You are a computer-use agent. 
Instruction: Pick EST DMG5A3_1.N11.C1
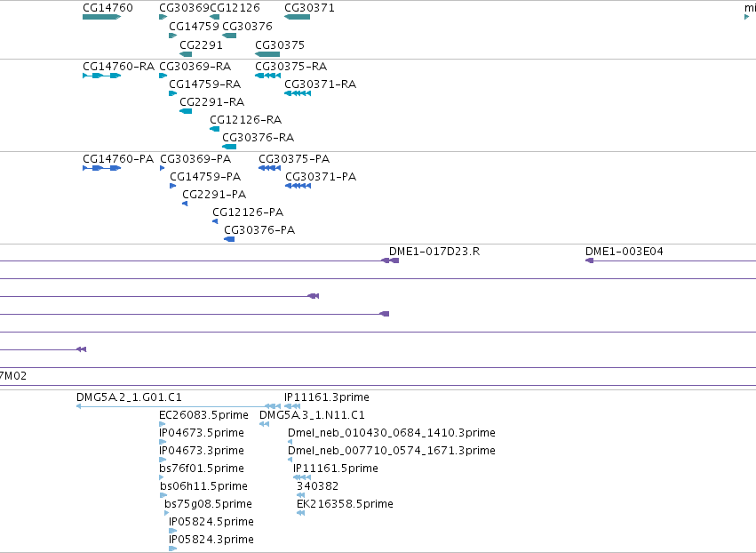pyautogui.click(x=312, y=415)
